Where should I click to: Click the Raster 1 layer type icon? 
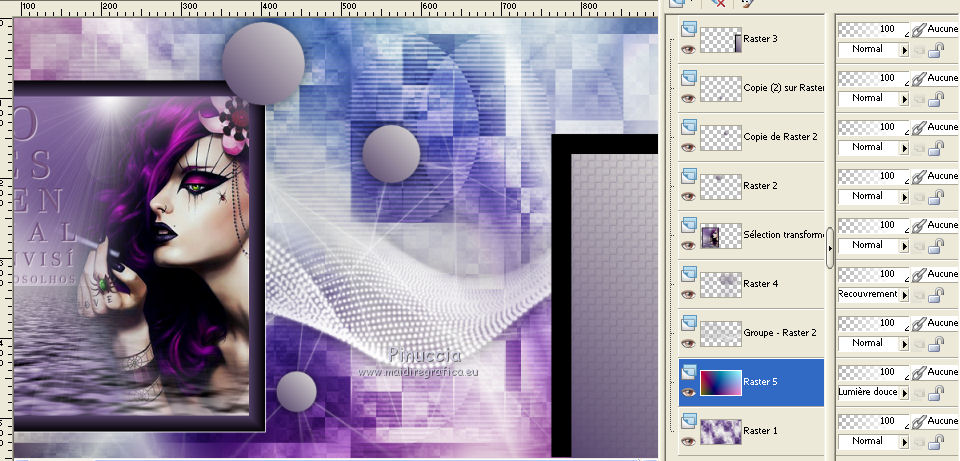[689, 420]
